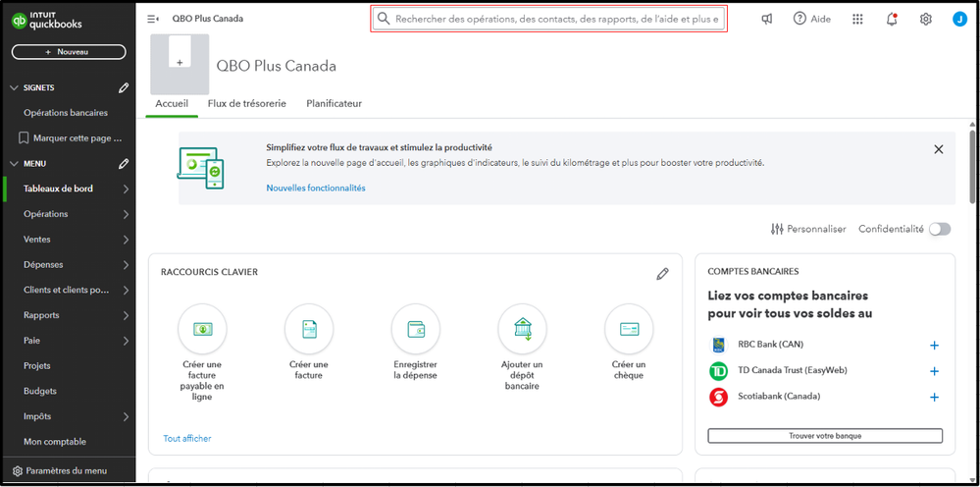The width and height of the screenshot is (980, 487).
Task: Edit Raccourcis clavier with pencil icon
Action: click(x=662, y=274)
